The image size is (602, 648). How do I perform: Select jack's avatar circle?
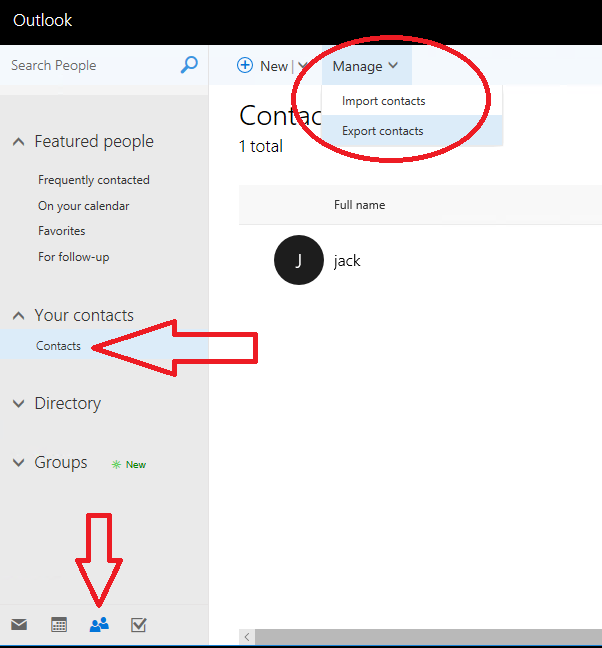(299, 260)
